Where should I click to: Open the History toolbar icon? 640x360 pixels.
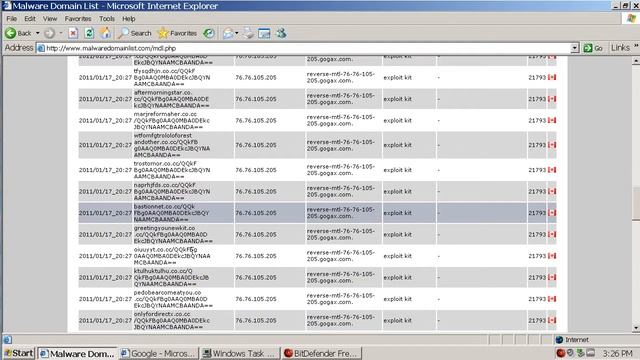(x=209, y=33)
